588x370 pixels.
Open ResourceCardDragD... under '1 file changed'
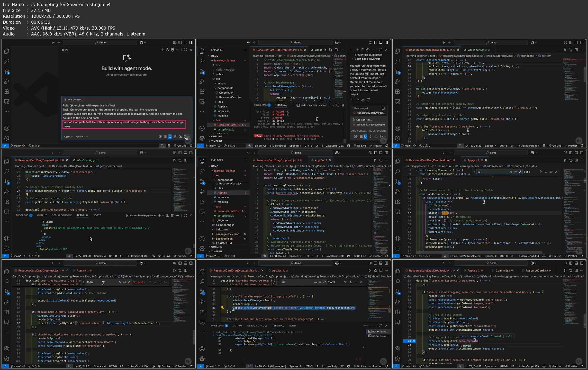370,113
